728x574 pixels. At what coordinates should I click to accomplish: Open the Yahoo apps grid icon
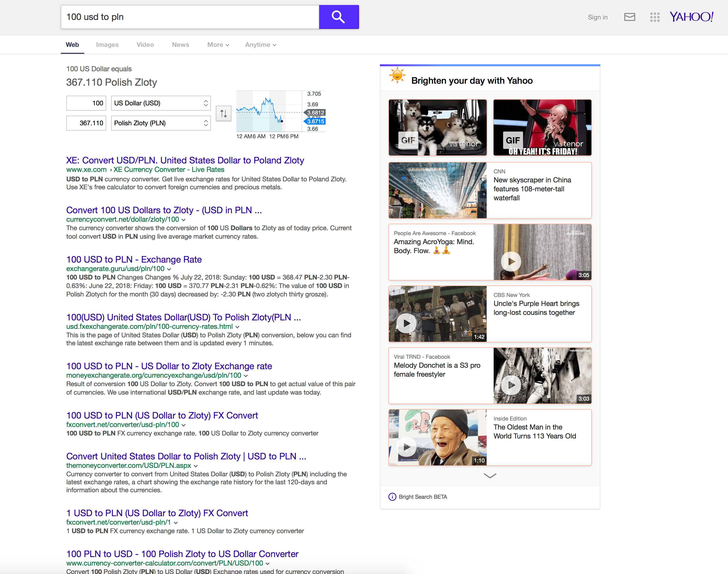point(654,17)
